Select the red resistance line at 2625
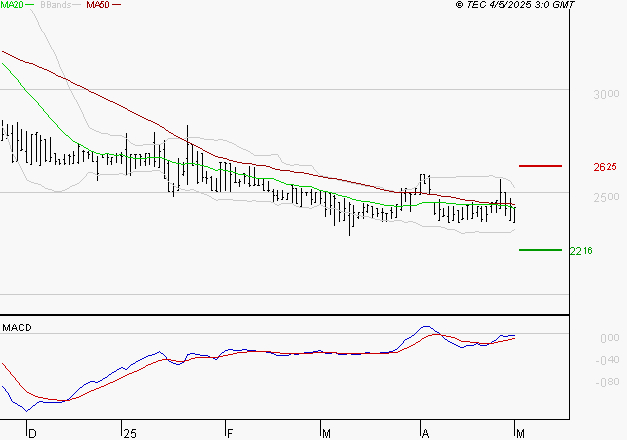Image resolution: width=627 pixels, height=440 pixels. coord(539,166)
